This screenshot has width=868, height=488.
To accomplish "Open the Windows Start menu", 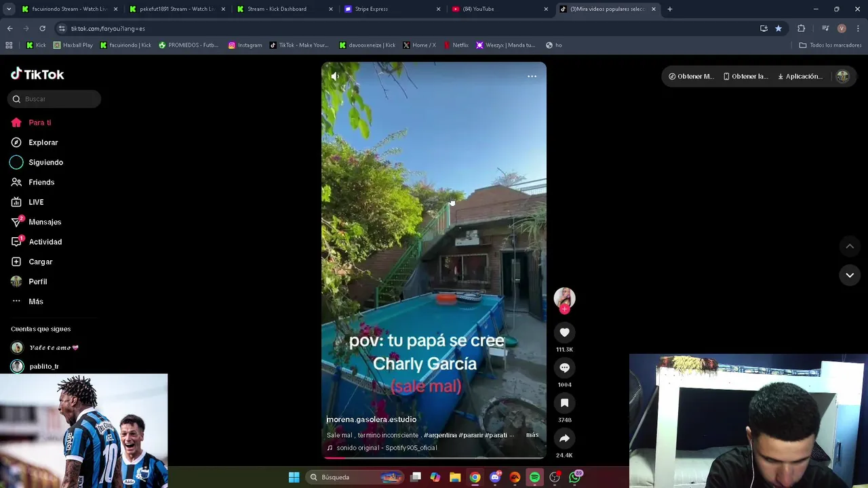I will 294,477.
